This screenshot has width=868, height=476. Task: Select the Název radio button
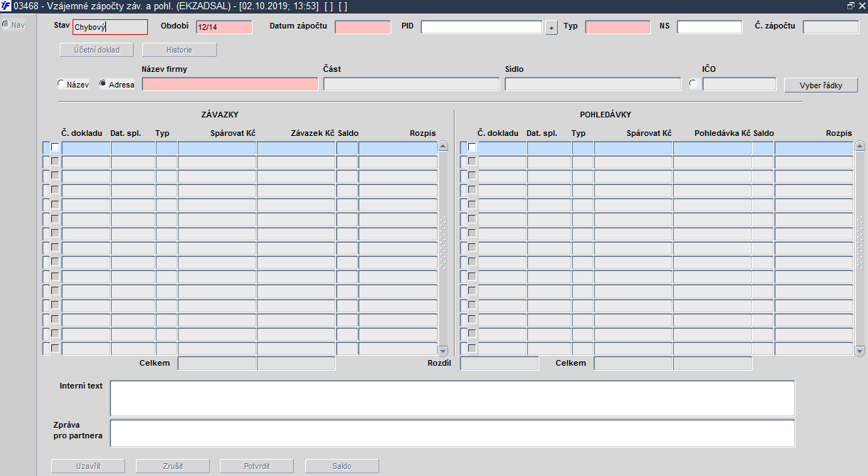click(60, 84)
